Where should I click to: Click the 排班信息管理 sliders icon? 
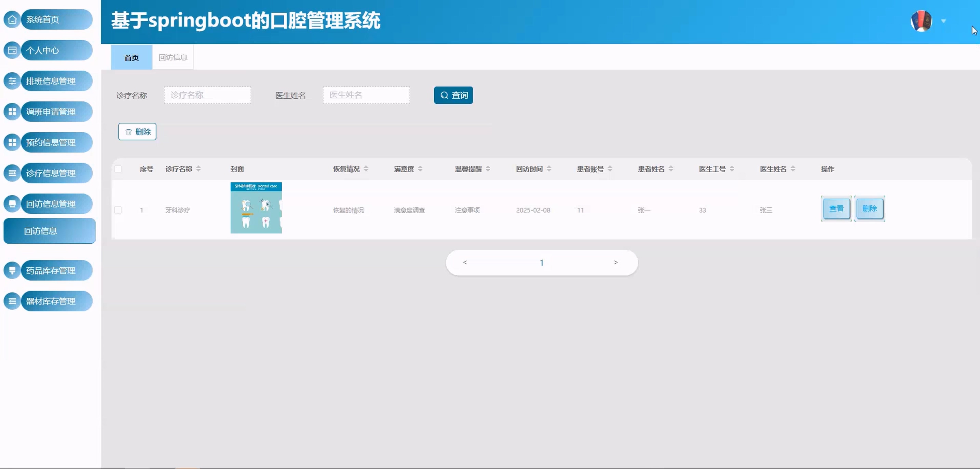[12, 81]
